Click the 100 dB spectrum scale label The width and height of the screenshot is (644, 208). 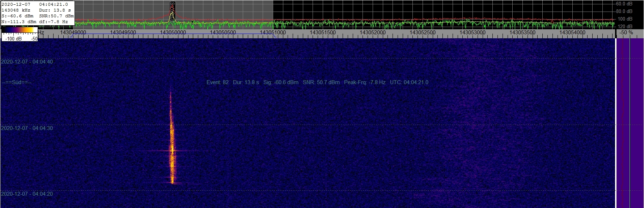pos(625,19)
